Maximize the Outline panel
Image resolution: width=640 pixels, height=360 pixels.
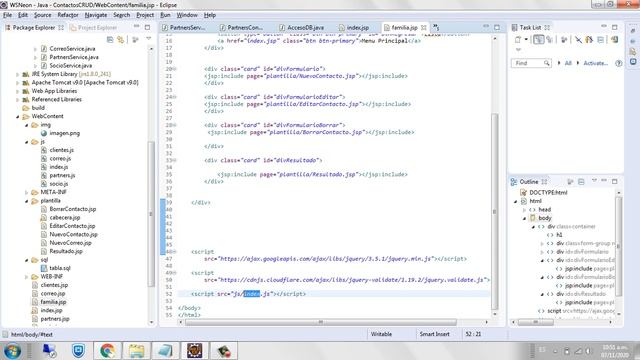click(x=615, y=181)
